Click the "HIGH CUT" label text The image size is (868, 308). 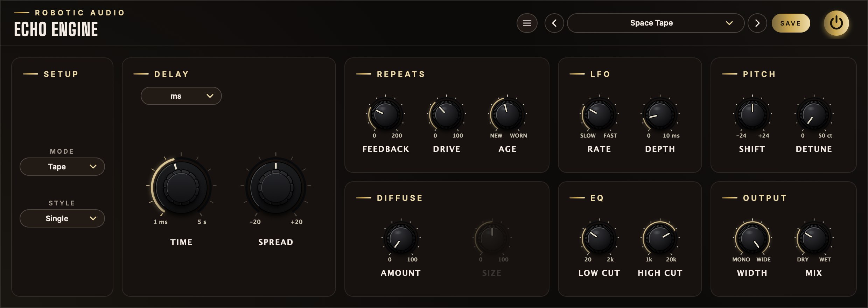click(x=660, y=273)
